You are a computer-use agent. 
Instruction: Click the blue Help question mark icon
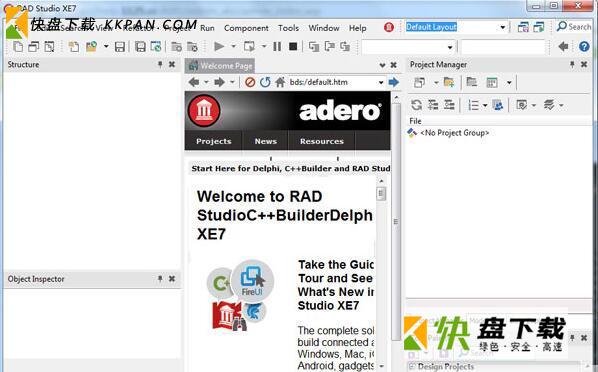click(584, 47)
